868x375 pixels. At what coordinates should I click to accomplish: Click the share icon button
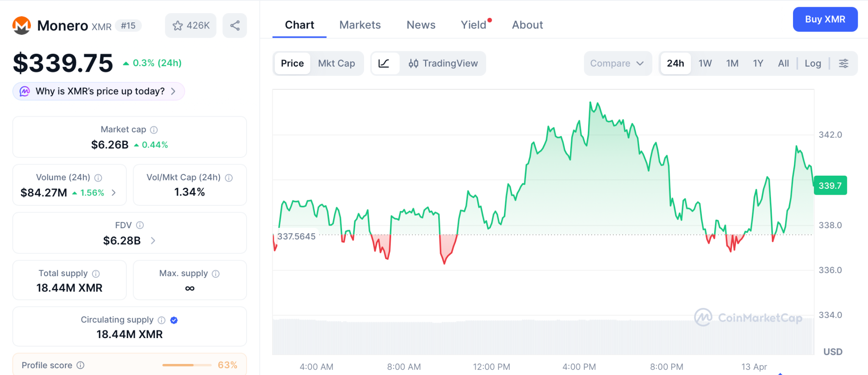point(235,26)
